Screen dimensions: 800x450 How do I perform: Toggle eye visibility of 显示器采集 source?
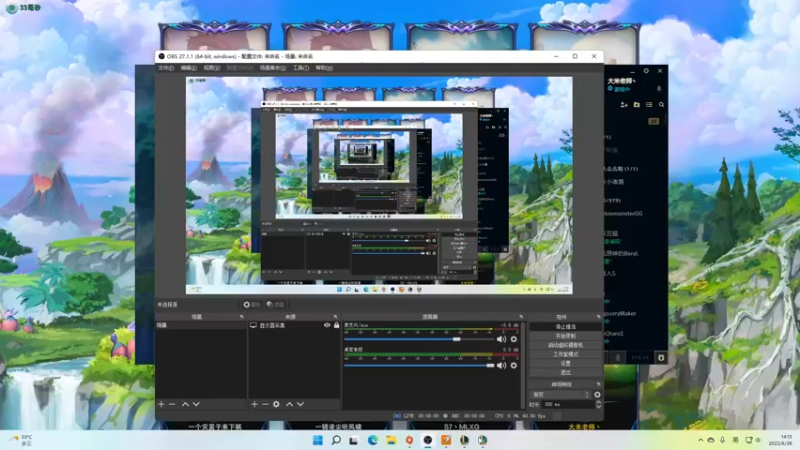(327, 325)
